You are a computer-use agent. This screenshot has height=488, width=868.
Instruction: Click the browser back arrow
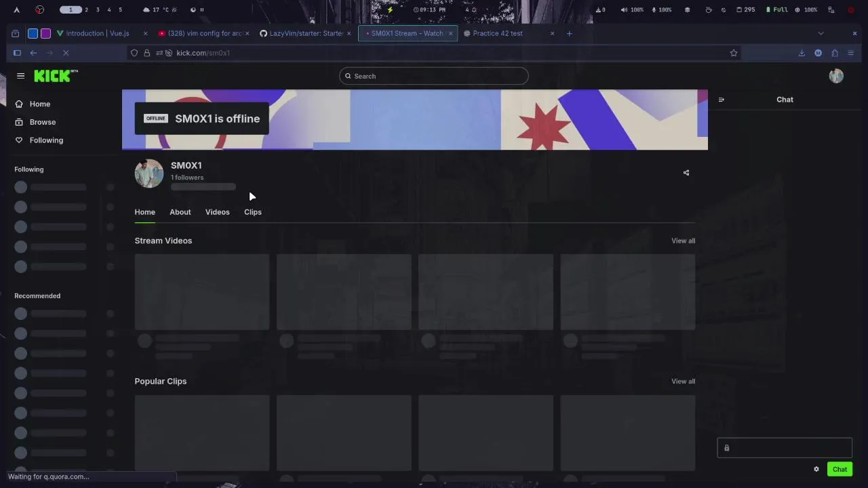coord(33,53)
